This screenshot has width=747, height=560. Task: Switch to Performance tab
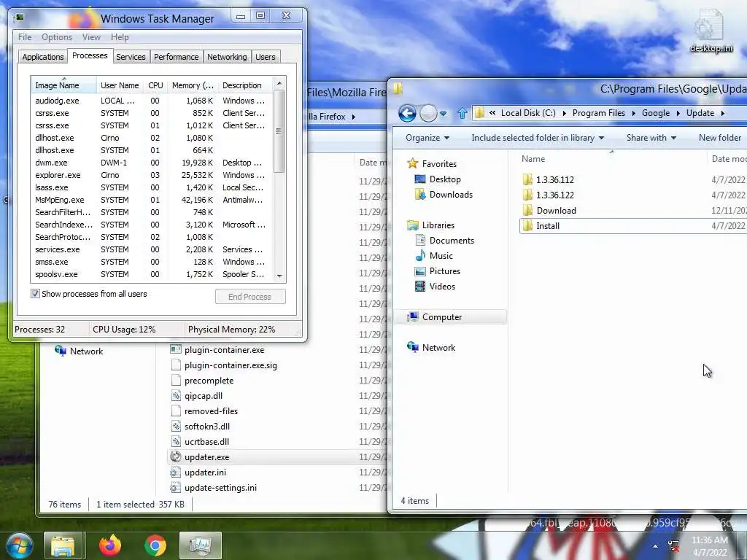point(176,57)
